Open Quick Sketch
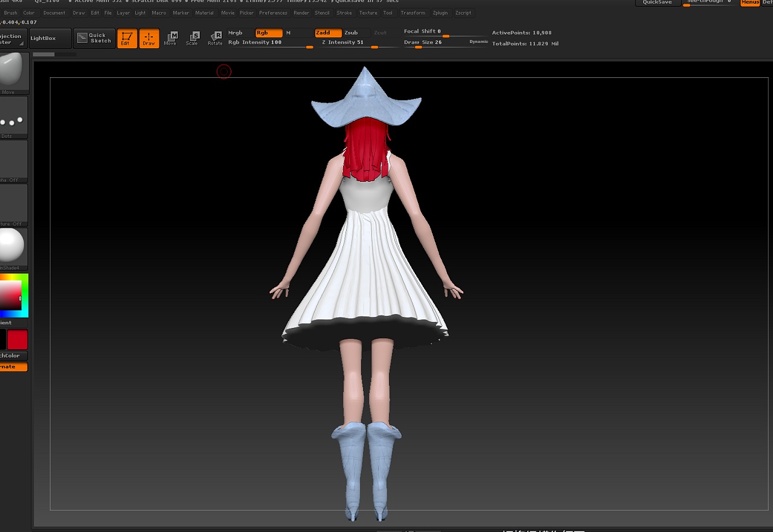This screenshot has height=532, width=773. pos(94,38)
